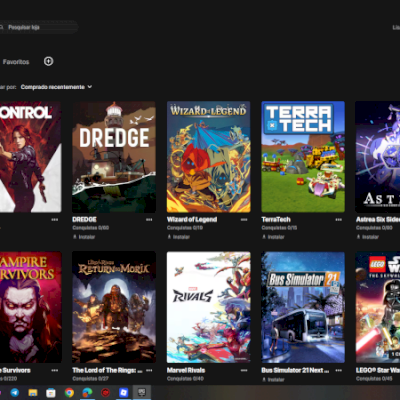
Task: Click Conquistas count under LEGO Star Wars
Action: [x=374, y=379]
